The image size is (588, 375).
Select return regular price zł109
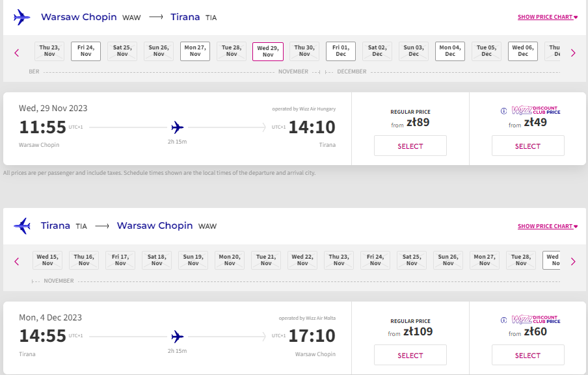pos(410,355)
